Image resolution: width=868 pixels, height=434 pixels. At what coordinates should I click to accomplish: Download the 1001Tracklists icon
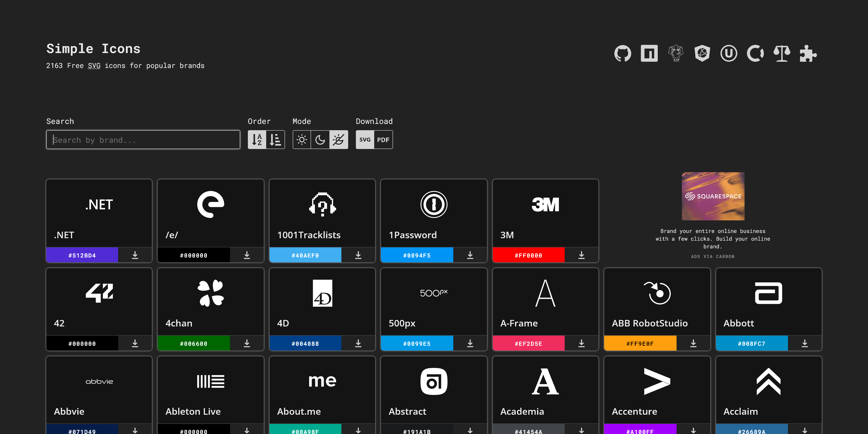click(x=359, y=255)
